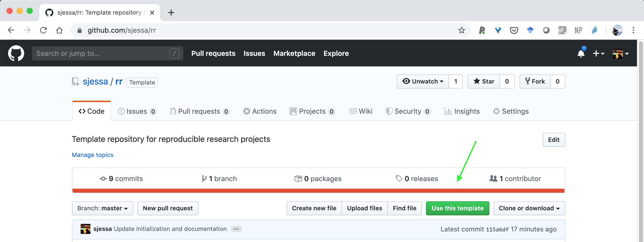The height and width of the screenshot is (242, 644).
Task: Click Upload files button
Action: pyautogui.click(x=365, y=208)
